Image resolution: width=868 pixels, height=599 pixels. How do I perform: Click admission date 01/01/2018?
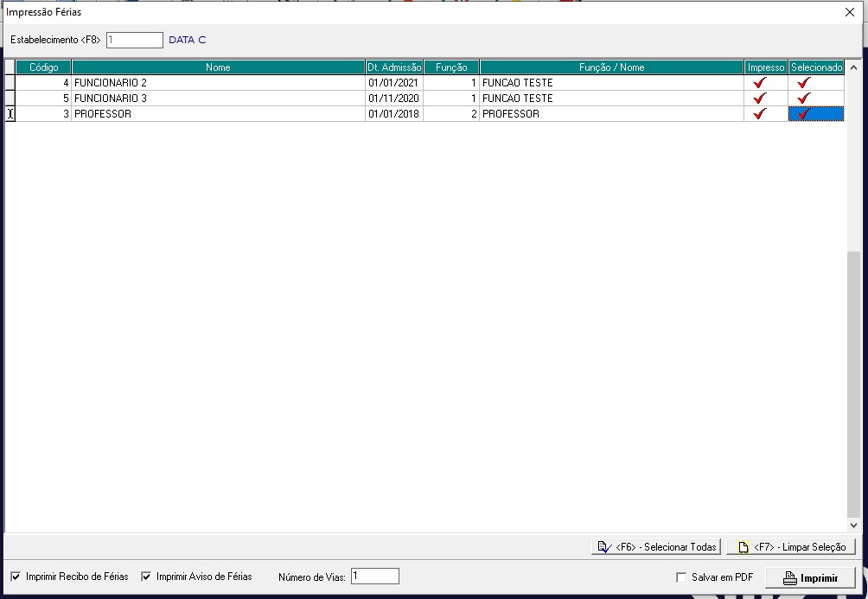[394, 113]
